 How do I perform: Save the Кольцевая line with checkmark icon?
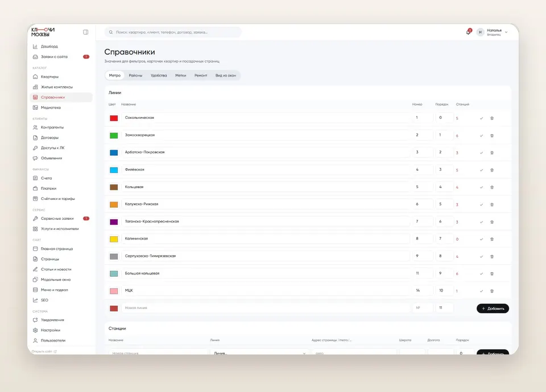[481, 187]
